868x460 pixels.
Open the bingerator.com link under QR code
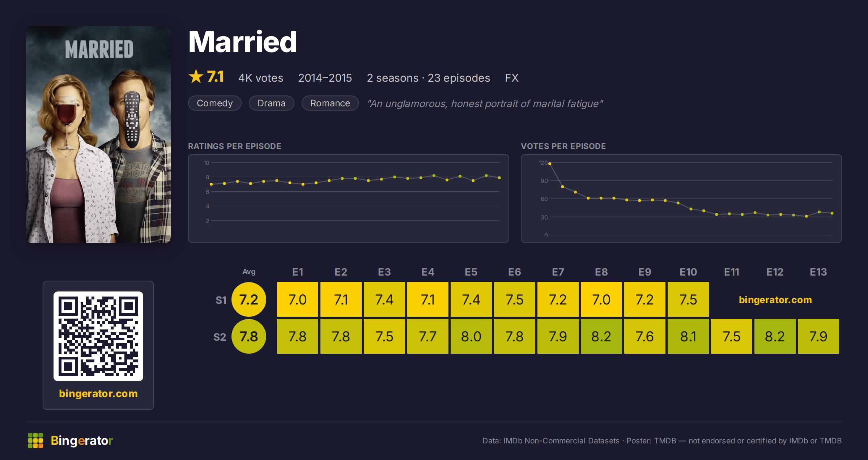point(98,393)
